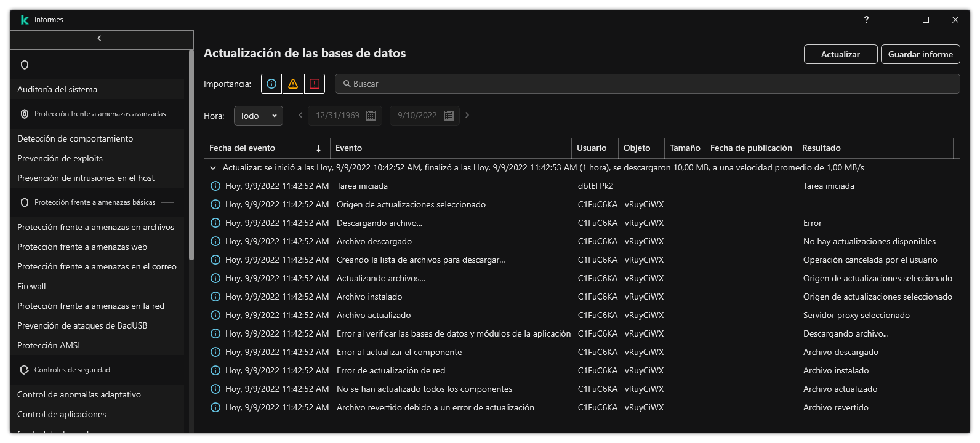Open the start date calendar picker
This screenshot has height=443, width=980.
click(x=371, y=116)
